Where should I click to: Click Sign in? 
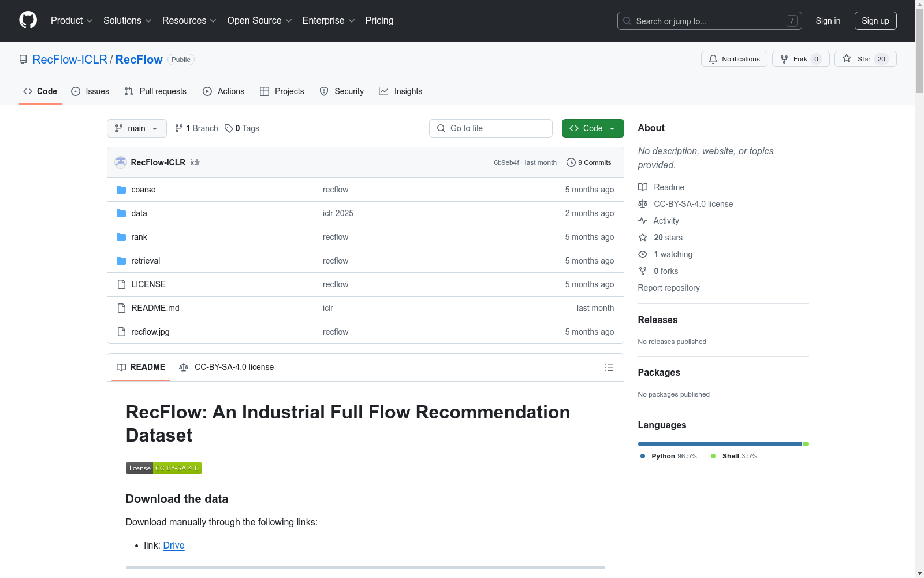coord(828,21)
